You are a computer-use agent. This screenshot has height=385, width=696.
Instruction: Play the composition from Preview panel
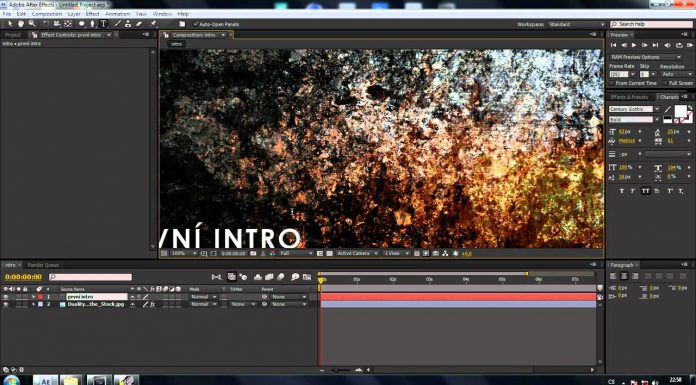point(634,45)
